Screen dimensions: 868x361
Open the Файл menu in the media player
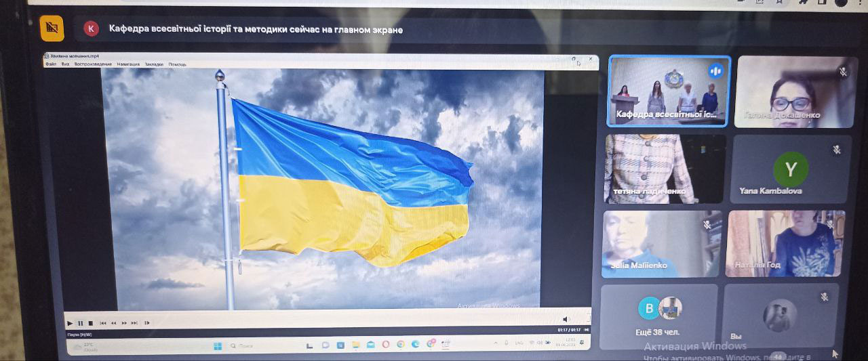coord(51,64)
